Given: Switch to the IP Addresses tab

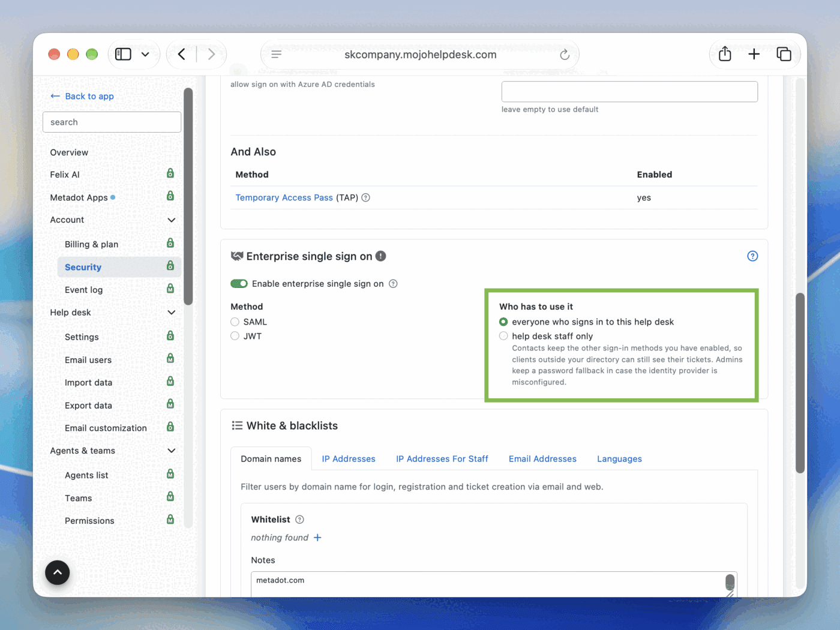Looking at the screenshot, I should click(349, 459).
